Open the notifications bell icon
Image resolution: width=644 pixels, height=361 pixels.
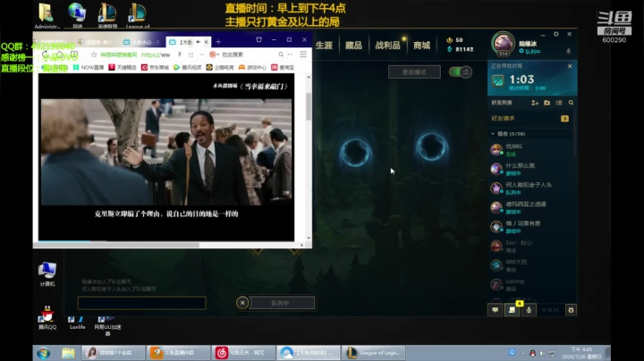tap(569, 51)
